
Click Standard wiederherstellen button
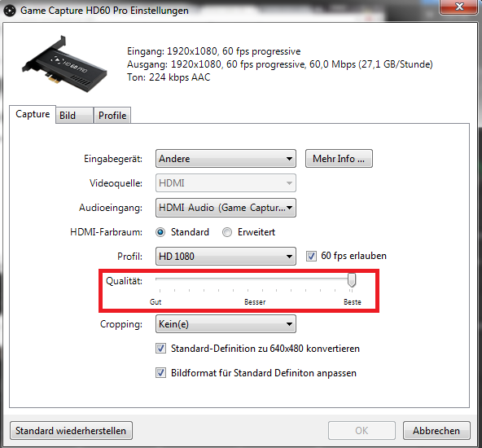(x=71, y=430)
